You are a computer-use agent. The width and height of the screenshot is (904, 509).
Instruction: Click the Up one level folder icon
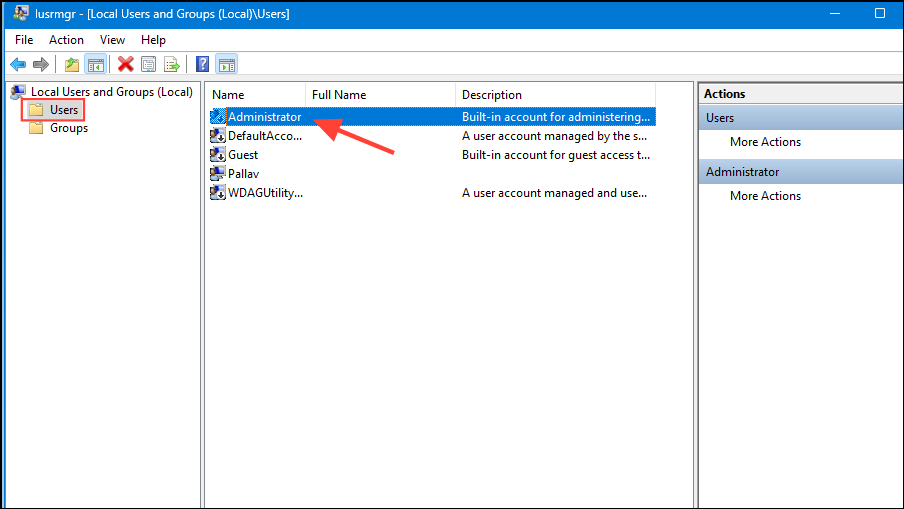(x=71, y=65)
